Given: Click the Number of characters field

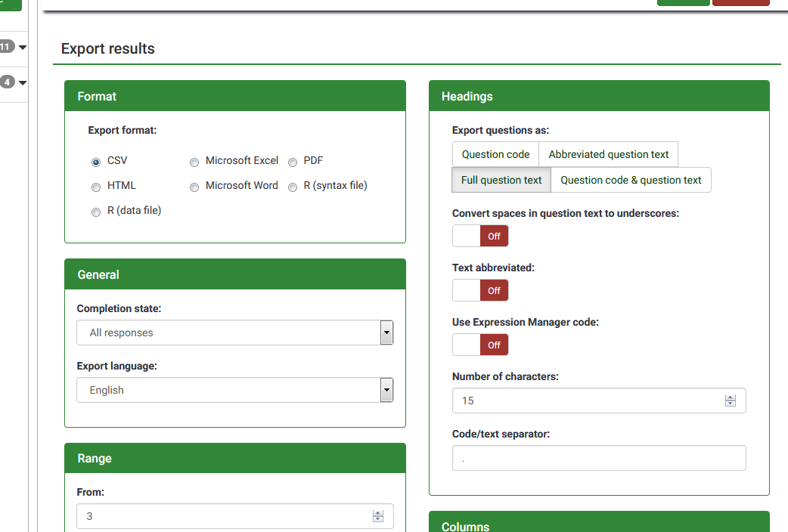Looking at the screenshot, I should pyautogui.click(x=590, y=401).
